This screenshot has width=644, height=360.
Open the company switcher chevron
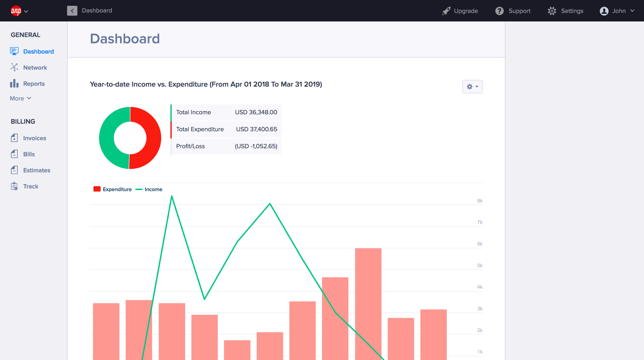[26, 11]
